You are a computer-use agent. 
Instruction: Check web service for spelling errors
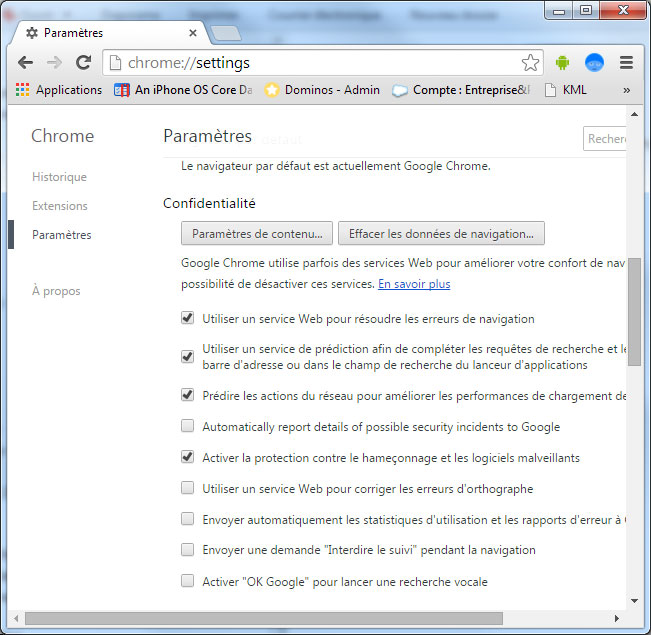pos(187,488)
